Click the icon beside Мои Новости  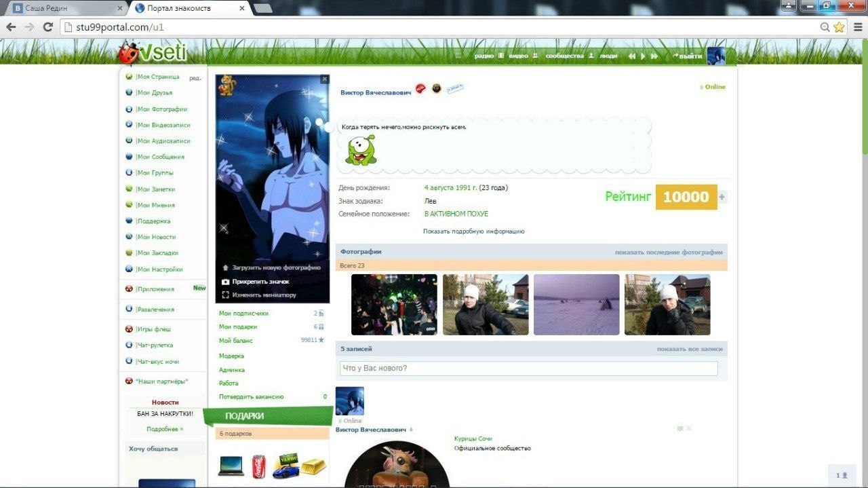click(130, 237)
